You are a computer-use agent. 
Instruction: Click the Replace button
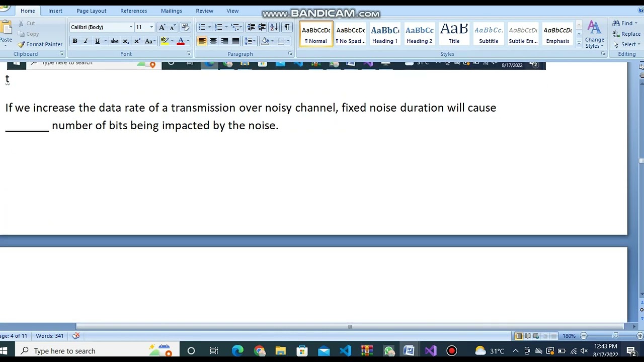(626, 34)
